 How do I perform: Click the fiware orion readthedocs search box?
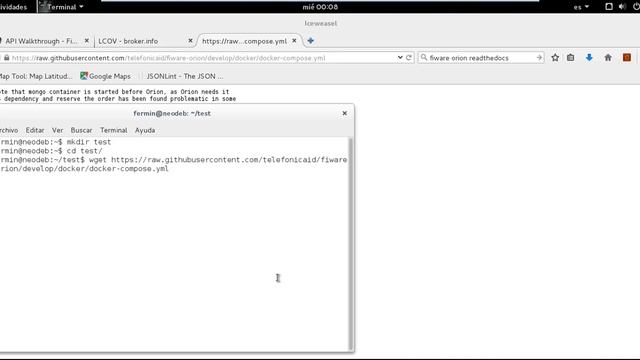pyautogui.click(x=482, y=58)
